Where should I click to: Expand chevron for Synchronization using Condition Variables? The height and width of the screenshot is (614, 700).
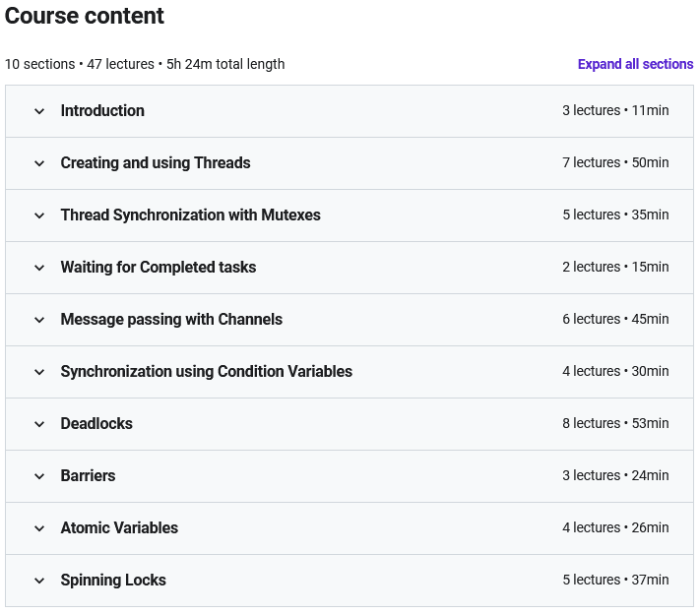click(39, 372)
